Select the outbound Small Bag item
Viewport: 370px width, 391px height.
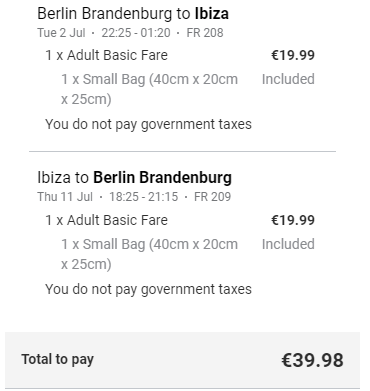click(149, 89)
